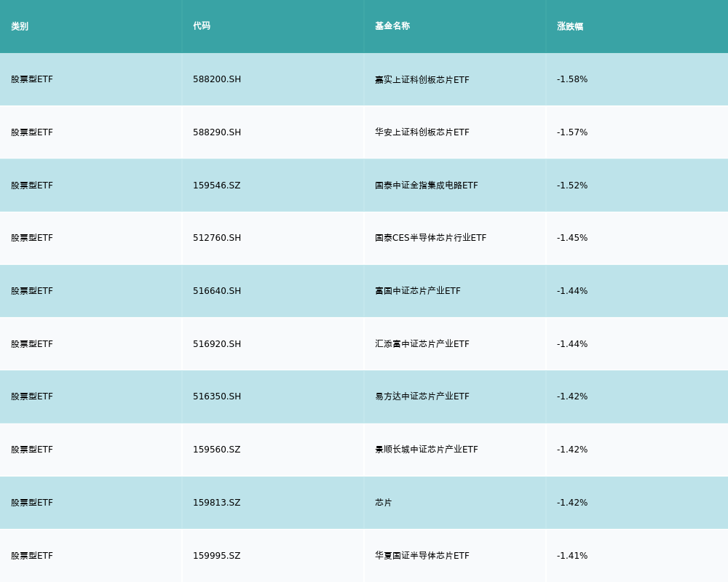Click the 代码 column header
Screen dimensions: 728x582
click(202, 26)
